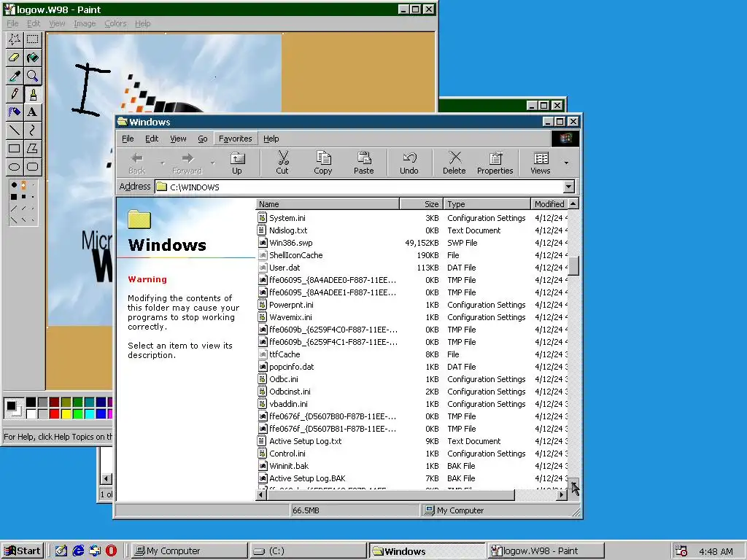Open the Go menu in Explorer

click(203, 139)
